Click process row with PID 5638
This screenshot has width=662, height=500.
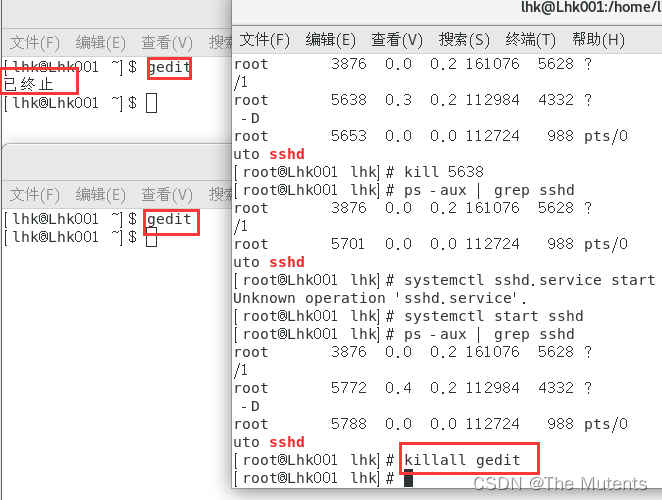tap(413, 100)
